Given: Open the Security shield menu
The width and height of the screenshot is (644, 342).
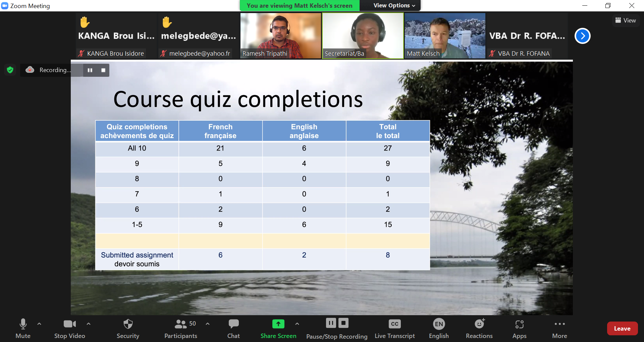Looking at the screenshot, I should pyautogui.click(x=128, y=329).
